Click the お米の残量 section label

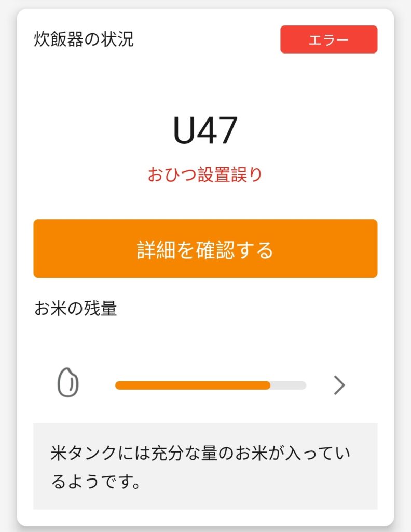75,309
